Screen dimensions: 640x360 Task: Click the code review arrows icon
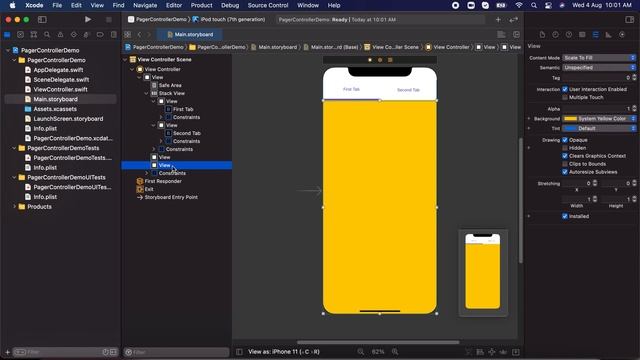click(x=513, y=20)
